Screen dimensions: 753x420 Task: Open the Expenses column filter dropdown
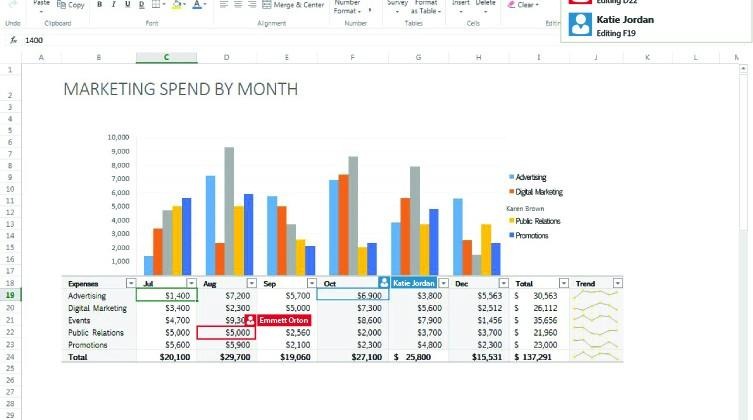pos(131,283)
